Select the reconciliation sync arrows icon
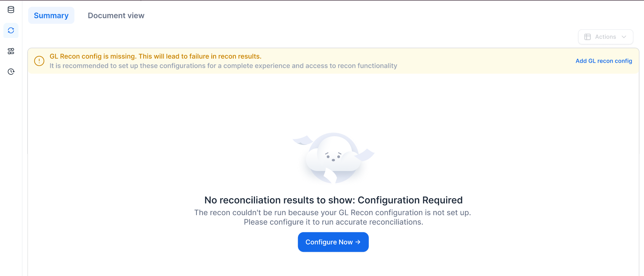 (x=11, y=31)
